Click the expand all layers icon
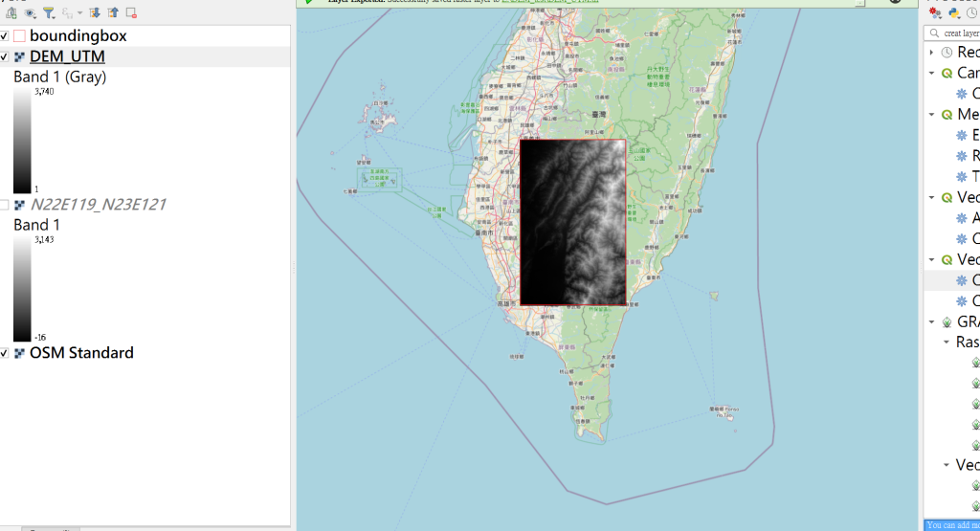This screenshot has height=531, width=980. coord(95,12)
